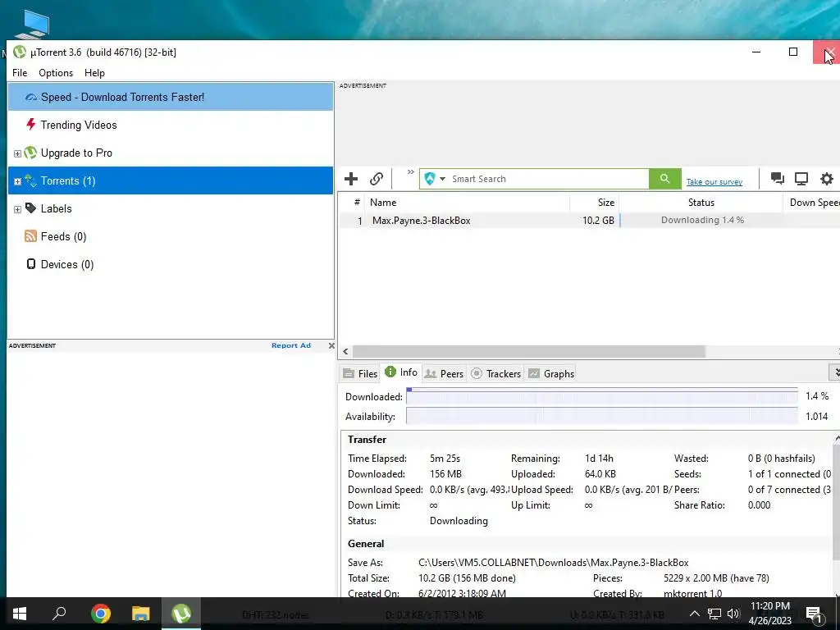Click the orange RSS Feeds icon
The width and height of the screenshot is (840, 630).
[30, 235]
